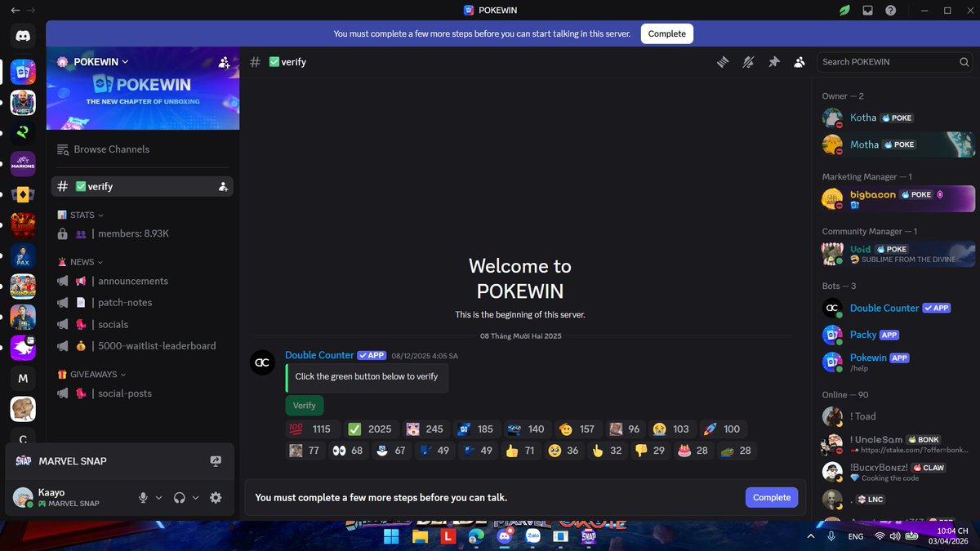Toggle the 100 emoji reaction with 1115
Screen dimensions: 980x551
tap(310, 429)
